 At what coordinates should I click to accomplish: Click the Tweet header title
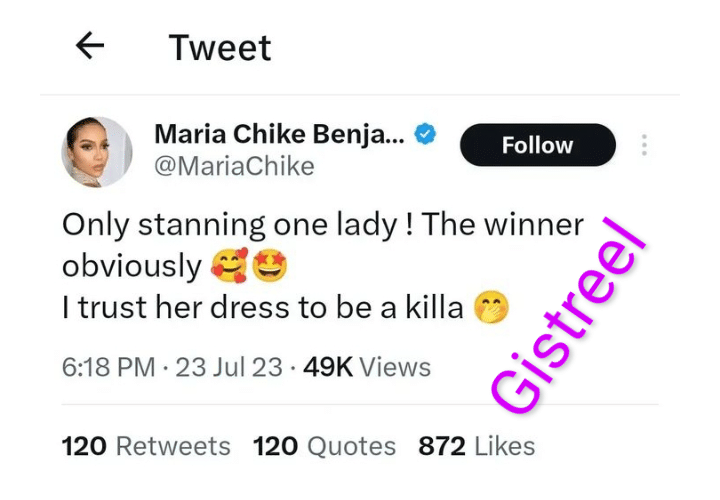point(220,47)
